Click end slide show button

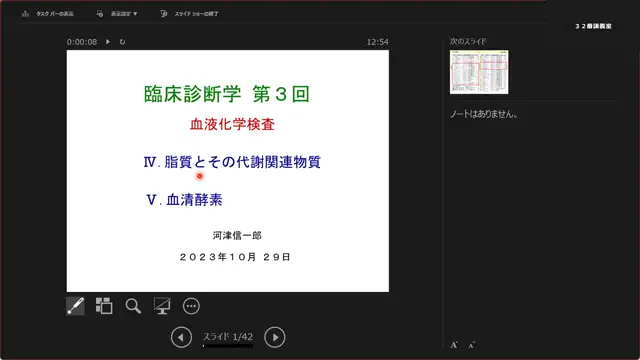coord(189,14)
